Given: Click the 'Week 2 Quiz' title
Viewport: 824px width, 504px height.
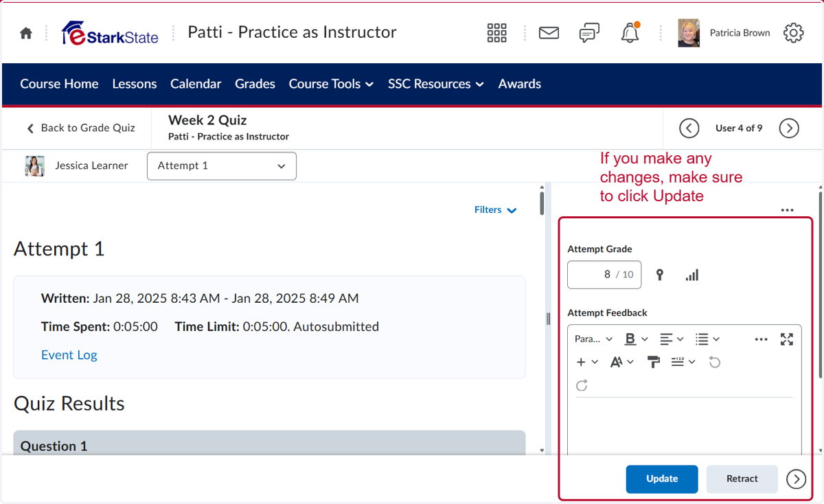Looking at the screenshot, I should [x=207, y=120].
